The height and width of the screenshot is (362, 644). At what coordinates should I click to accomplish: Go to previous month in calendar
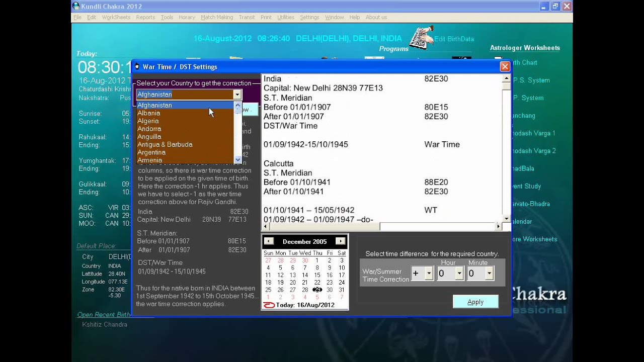[x=269, y=241]
